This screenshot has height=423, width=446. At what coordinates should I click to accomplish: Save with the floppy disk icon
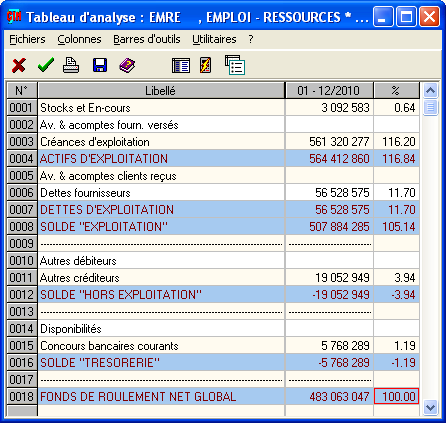[100, 65]
